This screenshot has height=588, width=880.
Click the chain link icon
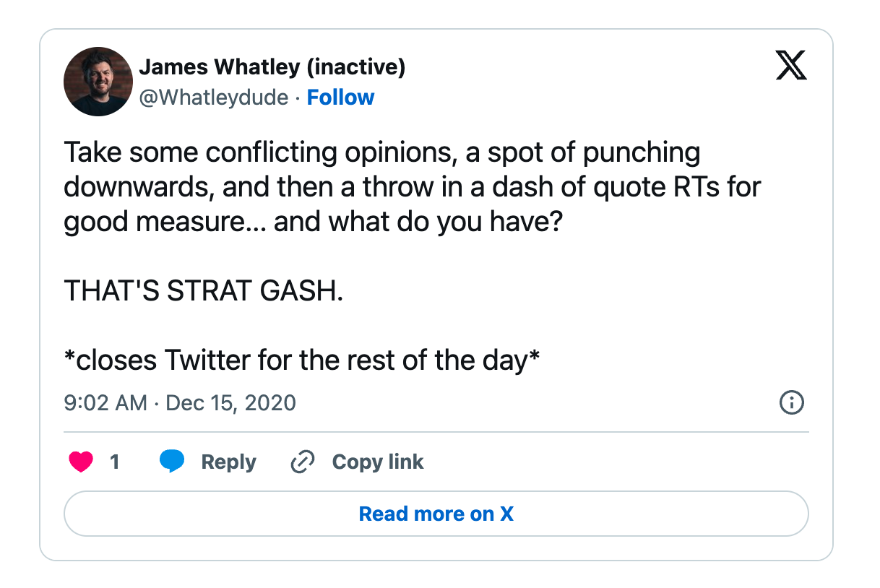(302, 462)
